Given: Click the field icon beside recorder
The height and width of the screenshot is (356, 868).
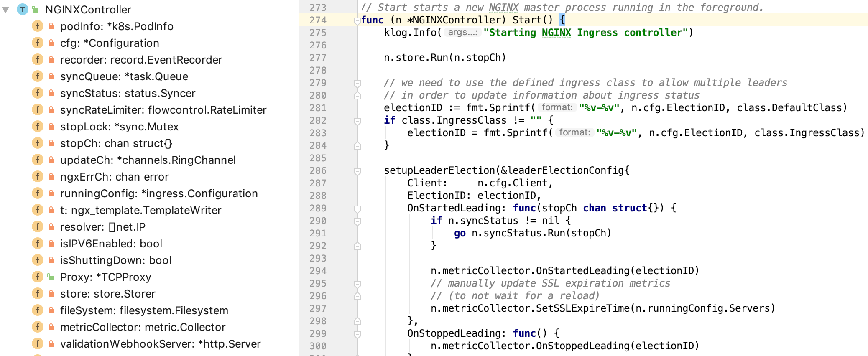Looking at the screenshot, I should coord(38,60).
